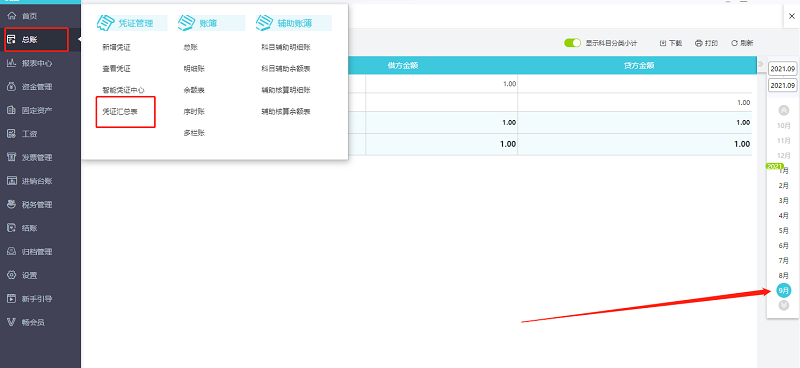Click the down double-chevron below 9月
This screenshot has width=800, height=368.
(784, 306)
